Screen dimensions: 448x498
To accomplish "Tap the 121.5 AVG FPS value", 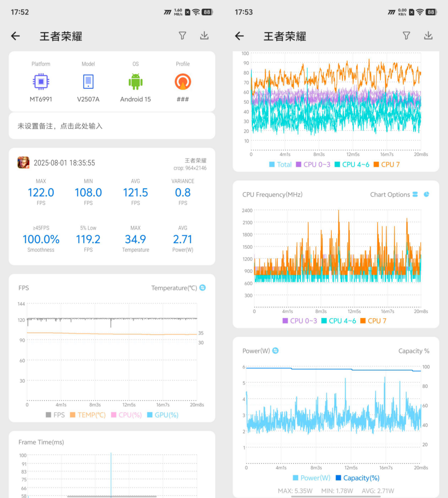I will coord(136,192).
